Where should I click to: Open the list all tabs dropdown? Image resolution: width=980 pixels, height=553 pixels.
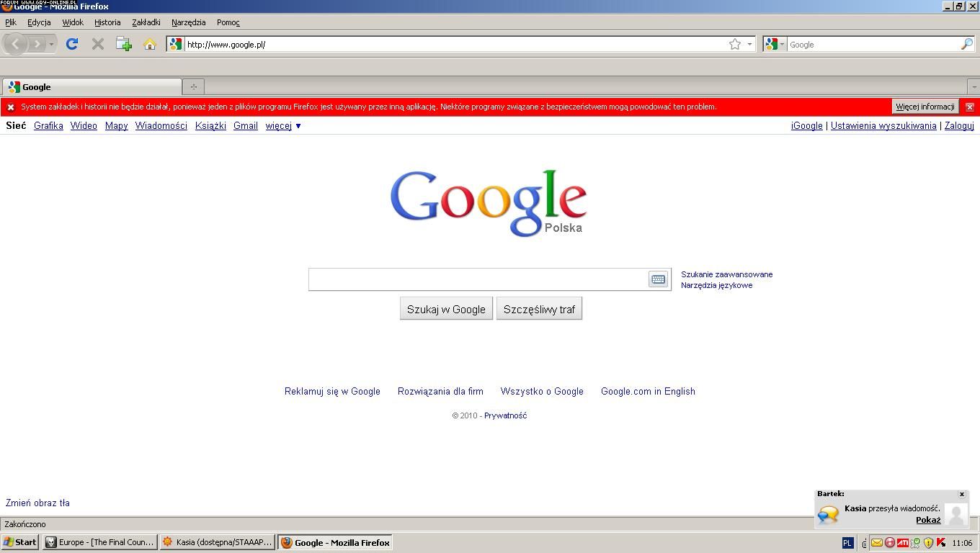pos(974,86)
